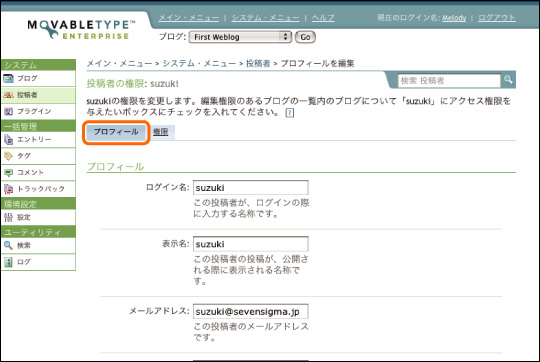Screen dimensions: 540x362
Task: Click the magnifier search button beside author search
Action: click(508, 80)
